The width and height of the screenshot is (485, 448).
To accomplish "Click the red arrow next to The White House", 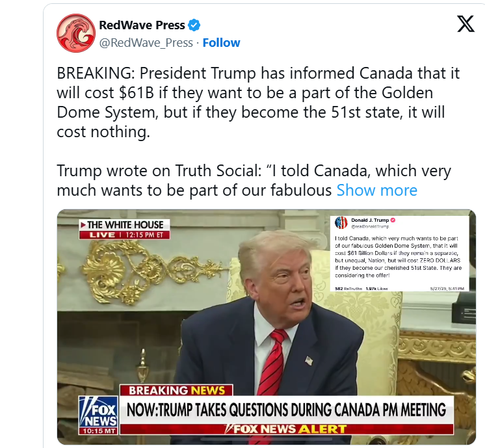I will pyautogui.click(x=83, y=225).
